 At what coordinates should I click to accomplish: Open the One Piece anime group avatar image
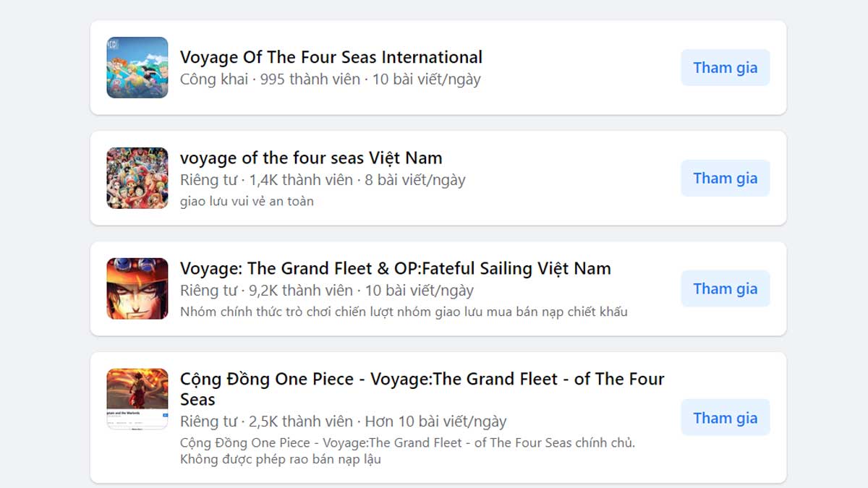(x=137, y=177)
